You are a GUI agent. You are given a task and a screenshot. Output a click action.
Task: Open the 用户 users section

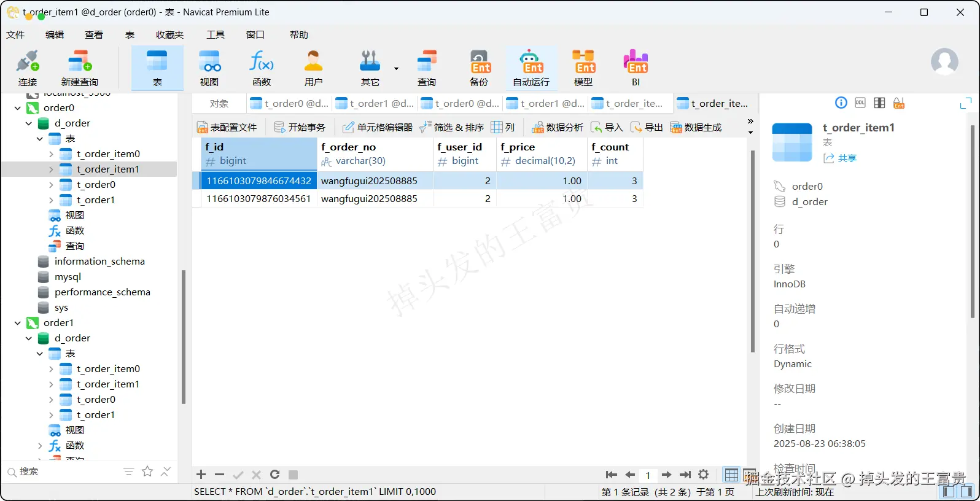(314, 68)
